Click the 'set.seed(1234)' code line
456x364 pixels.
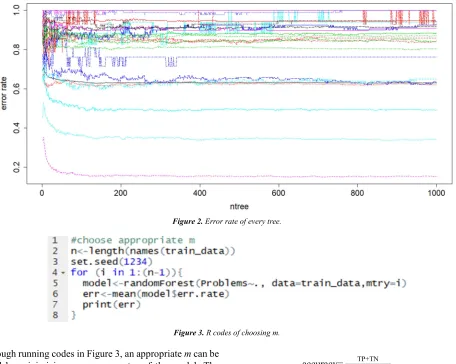click(x=112, y=262)
